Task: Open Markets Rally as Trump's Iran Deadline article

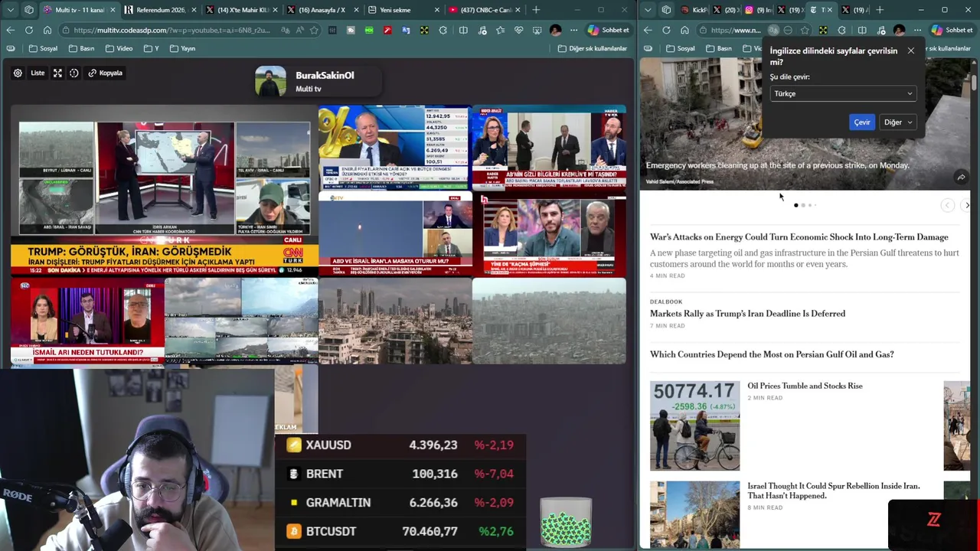Action: pos(747,314)
